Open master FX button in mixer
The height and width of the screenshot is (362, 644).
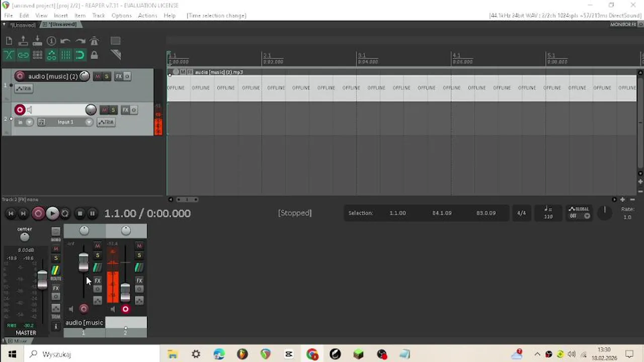pos(55,289)
